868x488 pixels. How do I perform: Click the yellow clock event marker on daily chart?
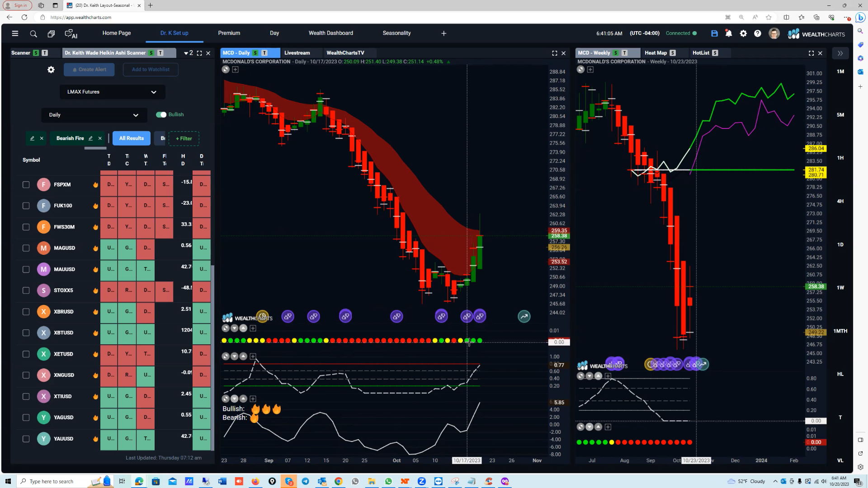263,316
